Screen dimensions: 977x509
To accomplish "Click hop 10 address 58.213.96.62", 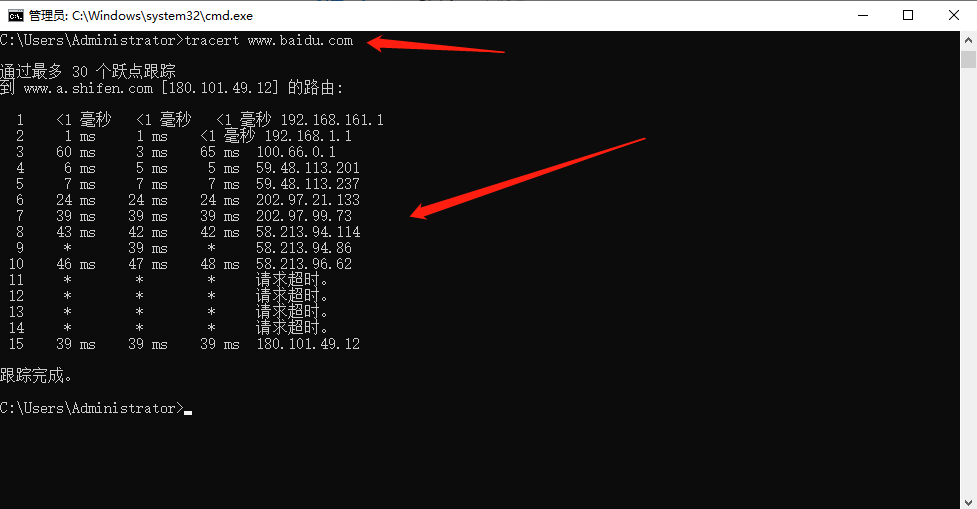I will 304,264.
